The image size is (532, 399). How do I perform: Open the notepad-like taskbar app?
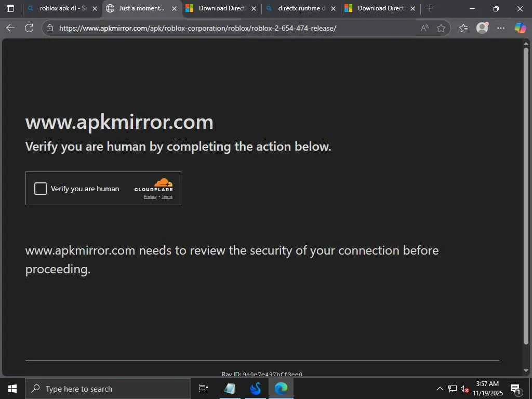[230, 389]
